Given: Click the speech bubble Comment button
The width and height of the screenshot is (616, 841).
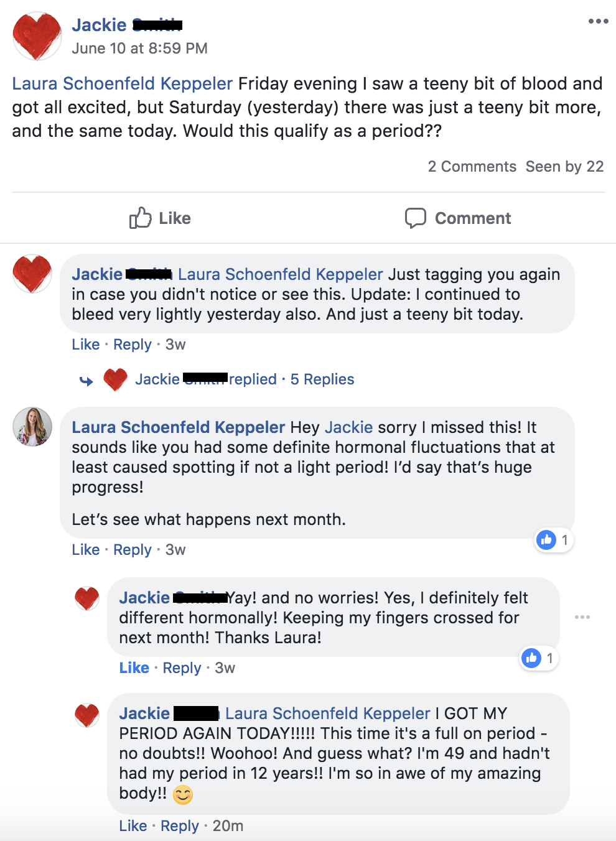Looking at the screenshot, I should (458, 218).
